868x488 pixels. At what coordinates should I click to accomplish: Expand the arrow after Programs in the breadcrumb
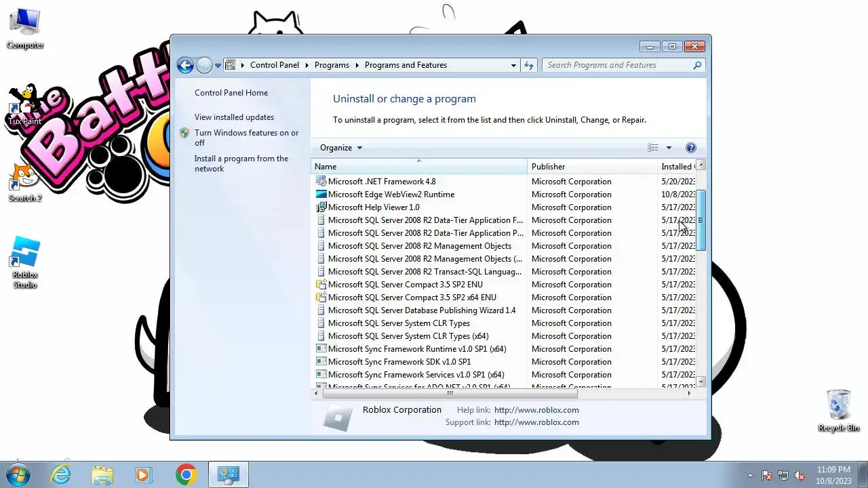pyautogui.click(x=357, y=65)
